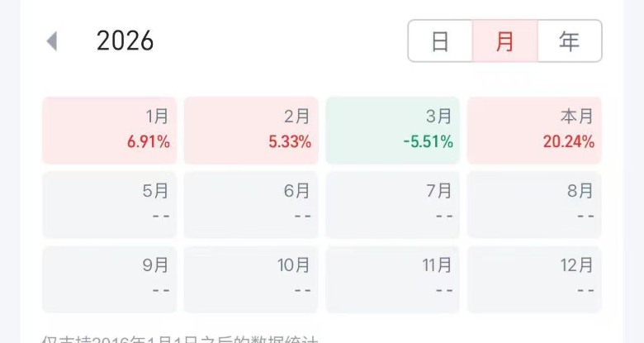This screenshot has height=343, width=644.
Task: Choose the 8月 month cell
Action: [534, 204]
